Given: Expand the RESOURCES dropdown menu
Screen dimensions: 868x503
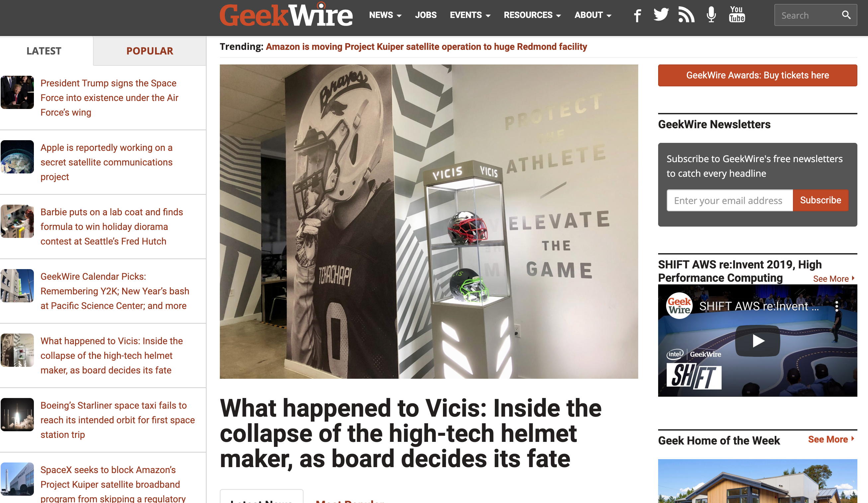Looking at the screenshot, I should pyautogui.click(x=532, y=15).
